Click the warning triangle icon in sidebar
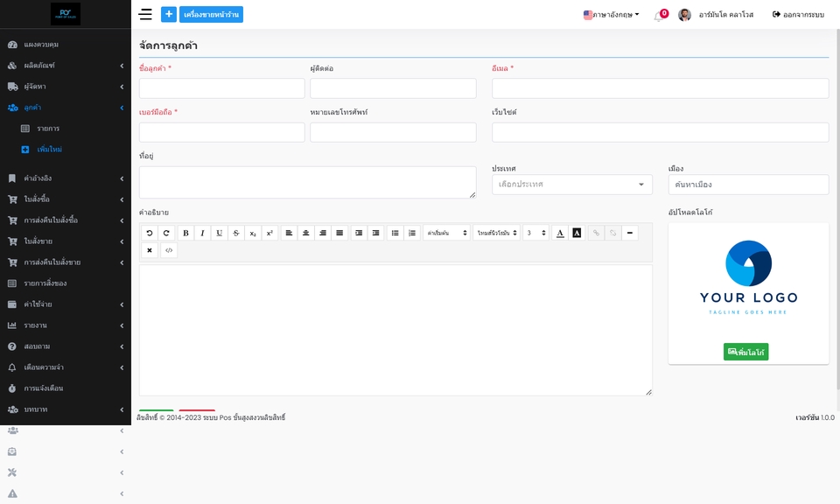This screenshot has height=504, width=840. pos(12,493)
